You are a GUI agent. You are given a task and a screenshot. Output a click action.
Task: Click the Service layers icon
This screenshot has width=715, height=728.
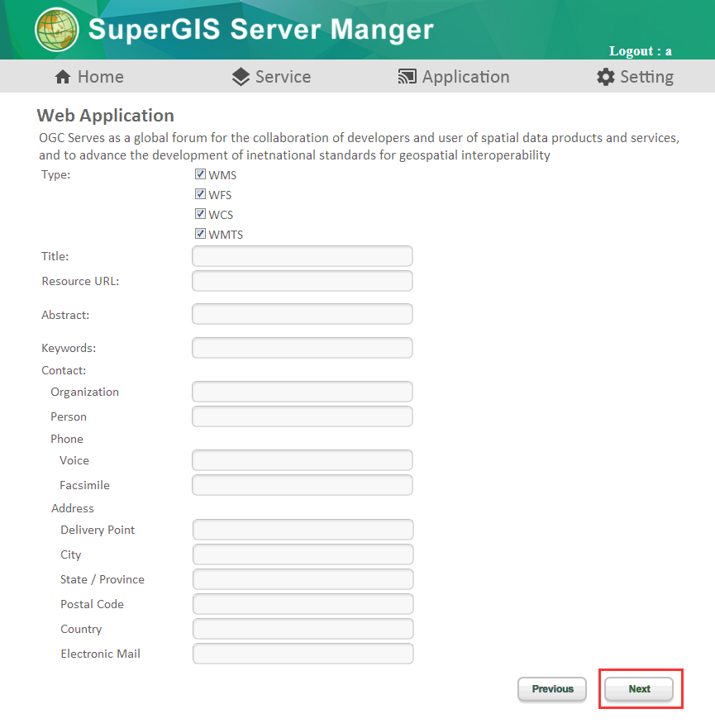coord(241,77)
